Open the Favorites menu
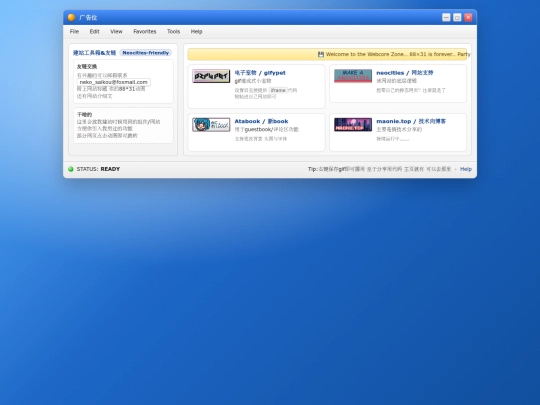 145,31
